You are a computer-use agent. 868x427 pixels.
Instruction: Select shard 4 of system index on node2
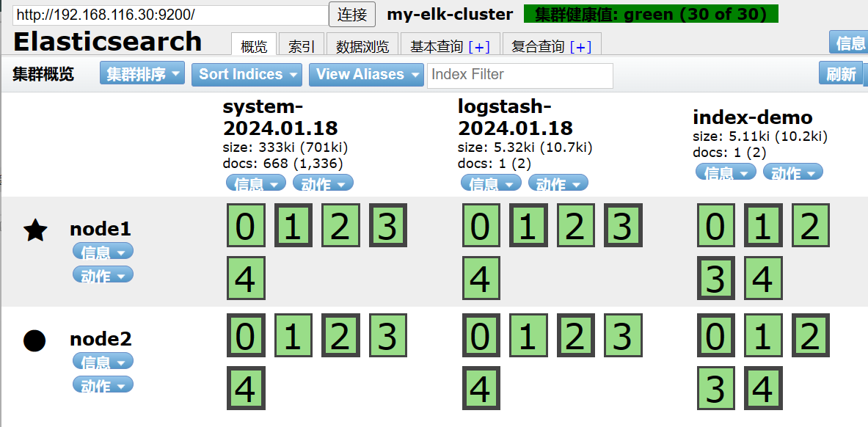246,388
